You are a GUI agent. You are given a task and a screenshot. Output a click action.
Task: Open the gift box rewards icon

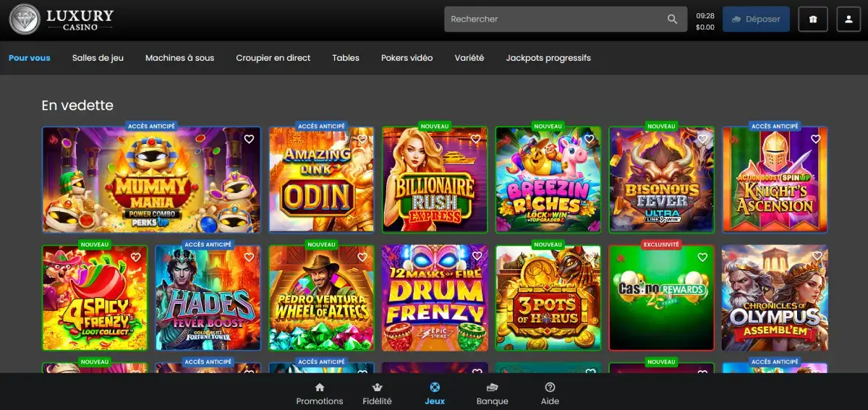(813, 20)
